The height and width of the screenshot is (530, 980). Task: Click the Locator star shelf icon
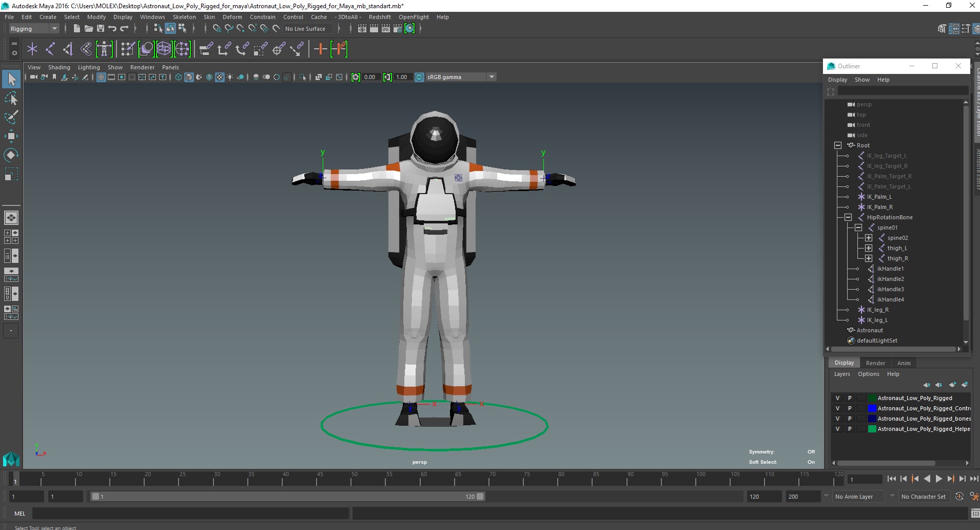coord(32,49)
